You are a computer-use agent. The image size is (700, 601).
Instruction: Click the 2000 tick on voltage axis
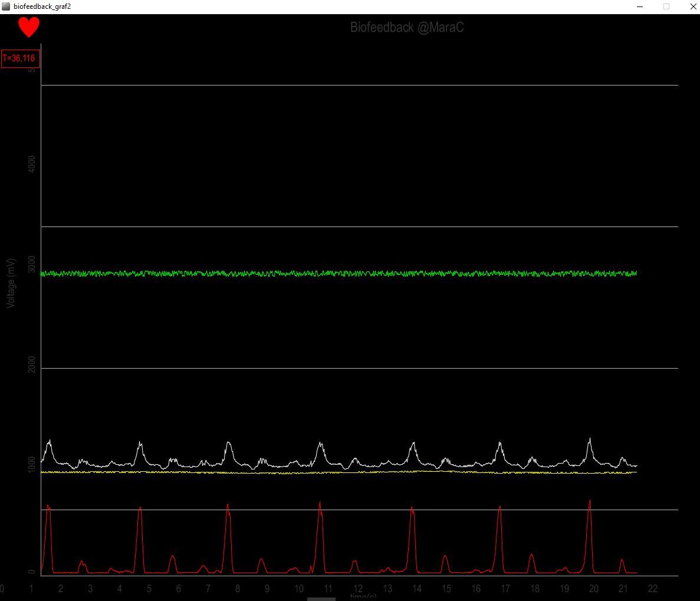coord(32,364)
